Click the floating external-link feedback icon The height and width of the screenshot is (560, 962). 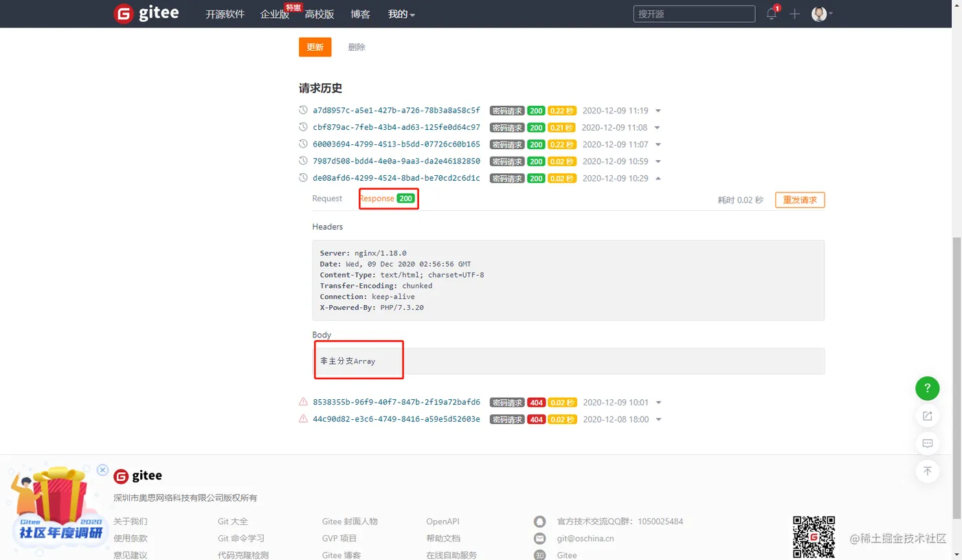(x=927, y=416)
